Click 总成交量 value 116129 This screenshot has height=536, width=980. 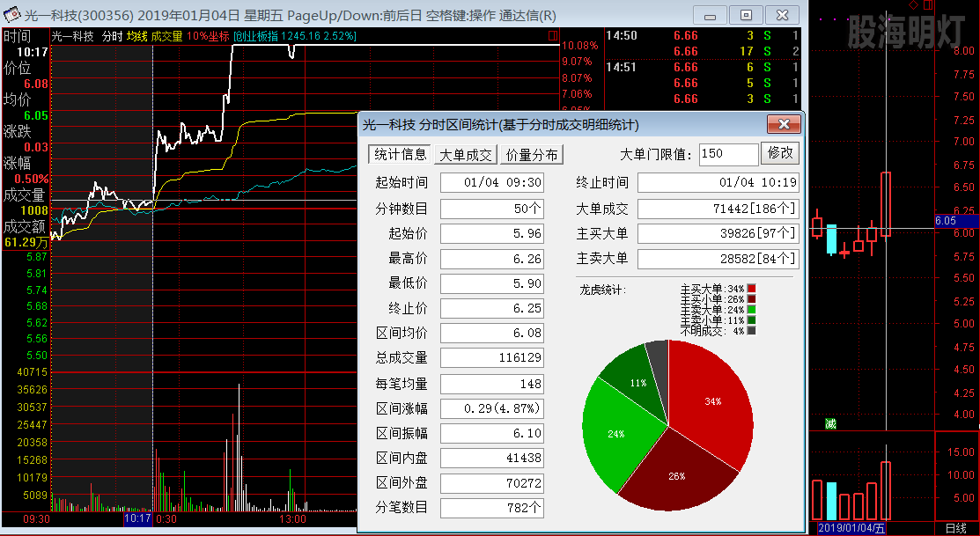pos(492,358)
